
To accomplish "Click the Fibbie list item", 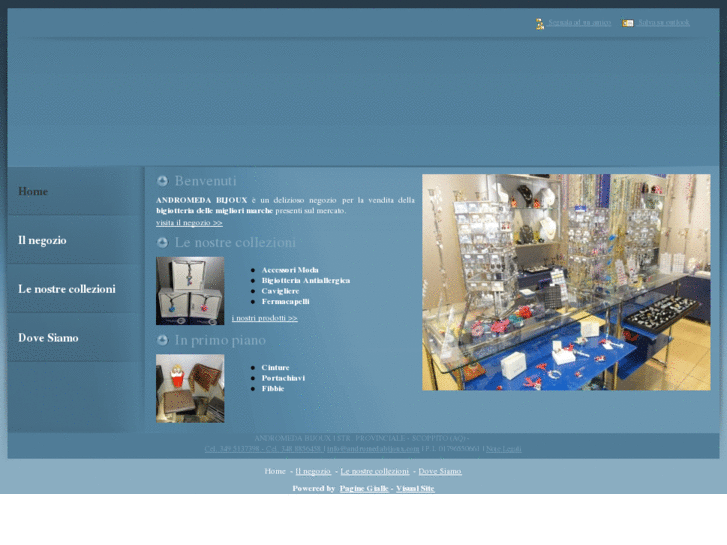I will click(x=273, y=389).
